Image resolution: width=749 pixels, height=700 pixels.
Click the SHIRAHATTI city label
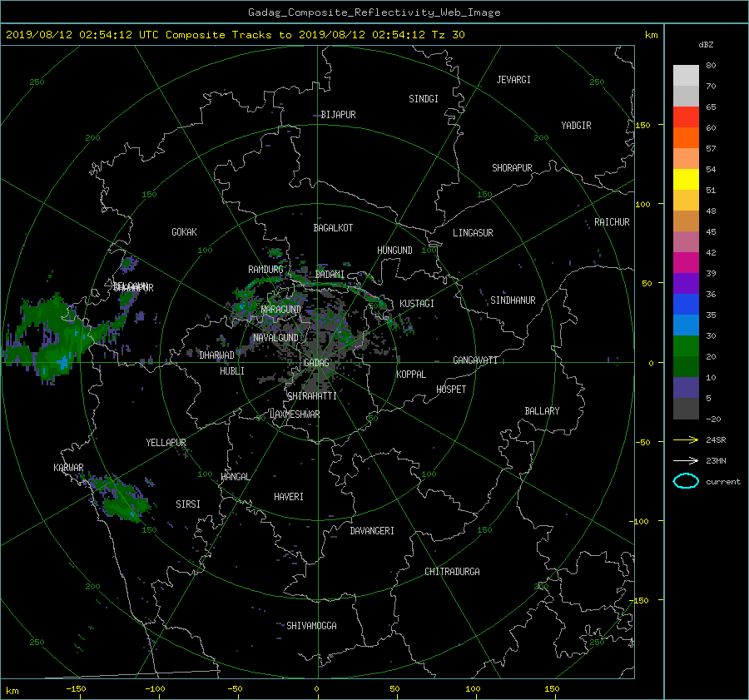312,396
